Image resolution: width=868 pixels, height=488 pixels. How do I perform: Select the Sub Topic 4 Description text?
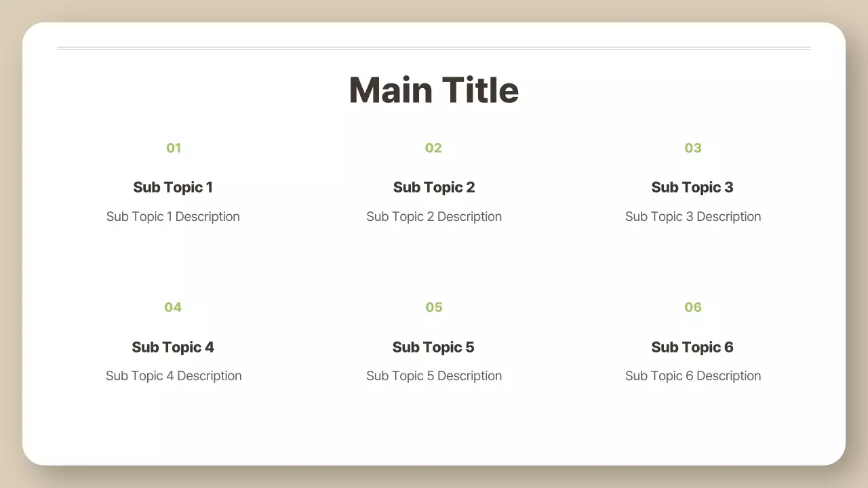click(x=174, y=376)
